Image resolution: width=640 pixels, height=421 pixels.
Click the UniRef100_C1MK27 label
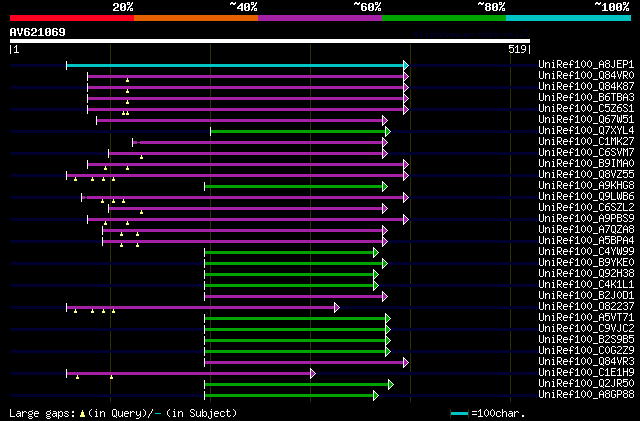coord(586,141)
